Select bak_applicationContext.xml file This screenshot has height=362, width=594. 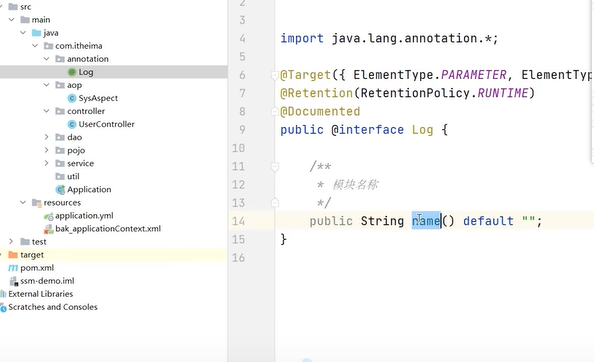[108, 229]
